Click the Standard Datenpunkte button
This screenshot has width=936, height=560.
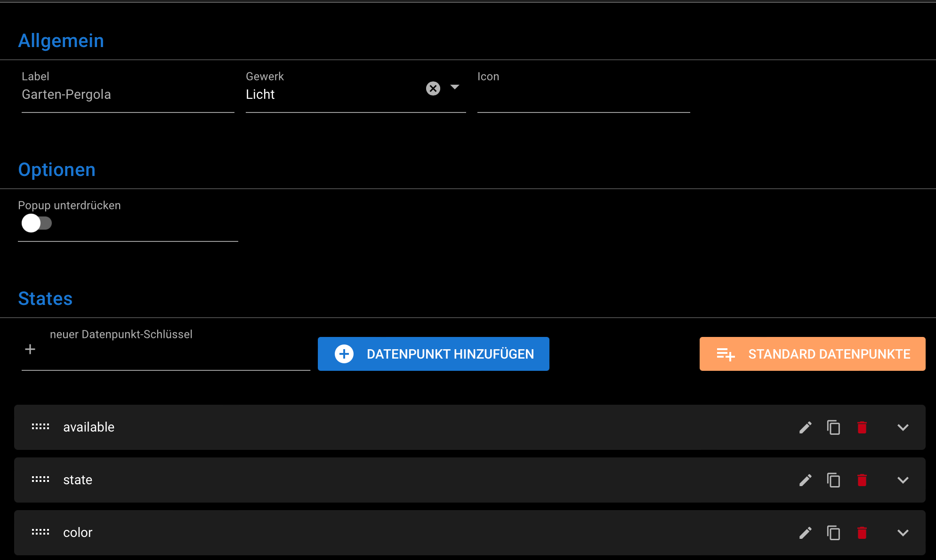click(x=812, y=354)
